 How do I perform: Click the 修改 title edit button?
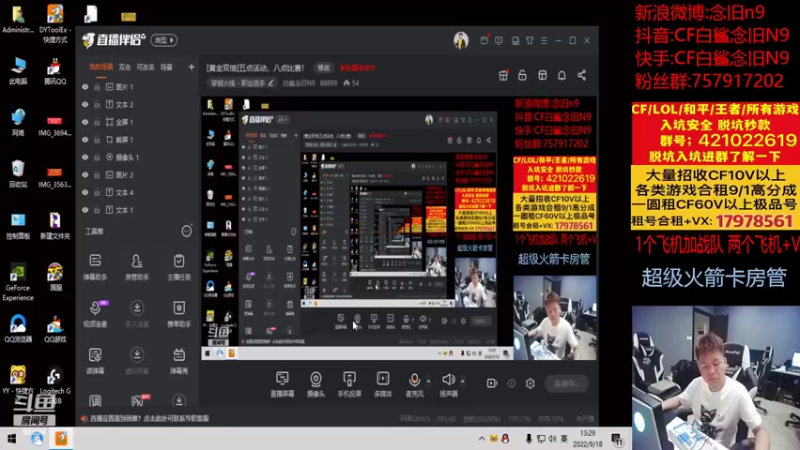pyautogui.click(x=324, y=68)
